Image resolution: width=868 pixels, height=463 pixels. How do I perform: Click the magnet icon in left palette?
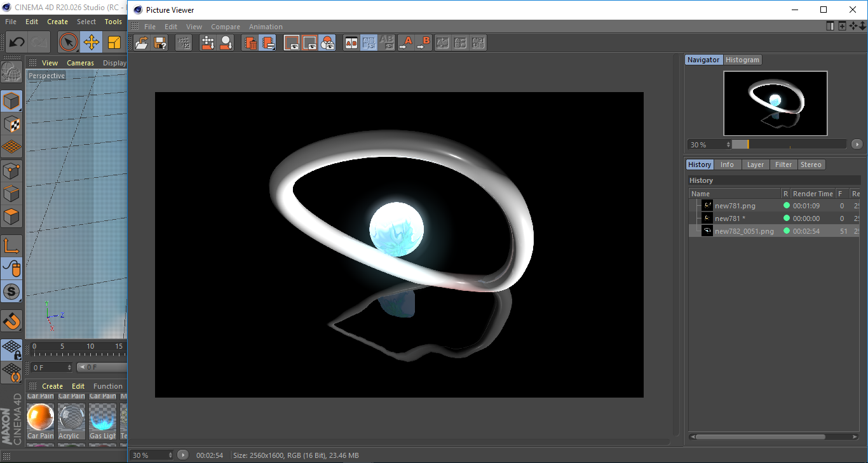pyautogui.click(x=11, y=321)
